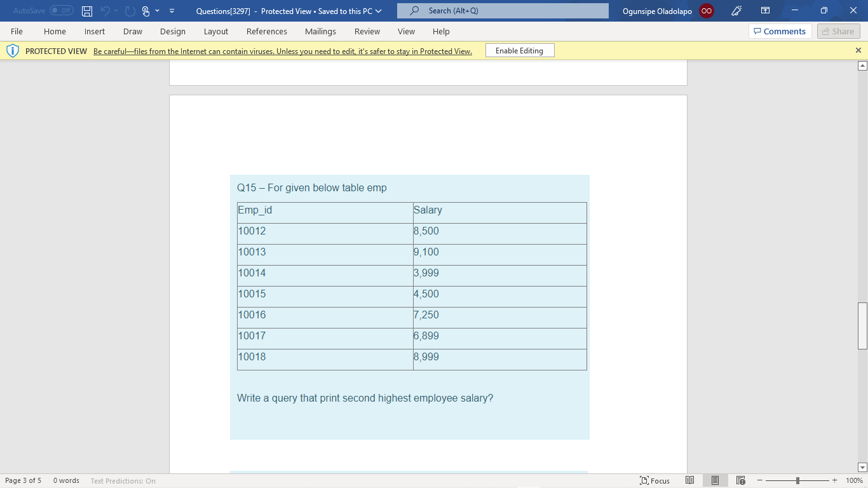
Task: Select the Touch/Mouse mode icon
Action: (x=147, y=11)
